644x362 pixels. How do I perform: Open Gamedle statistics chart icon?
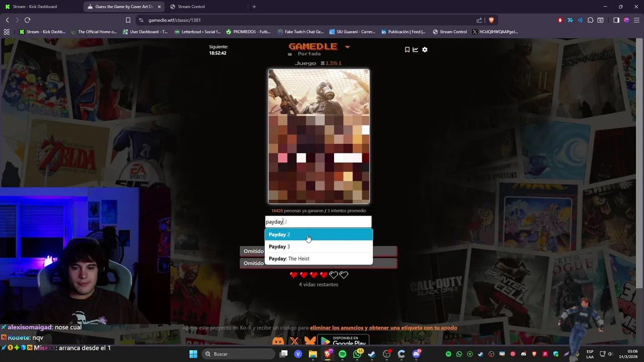coord(416,50)
